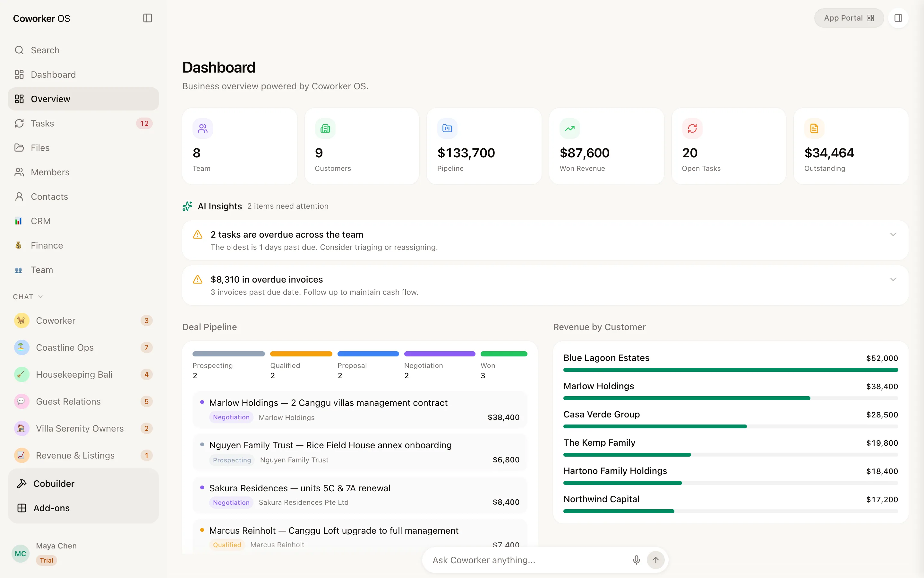Click the Trial plan badge
The image size is (924, 578).
[x=47, y=560]
